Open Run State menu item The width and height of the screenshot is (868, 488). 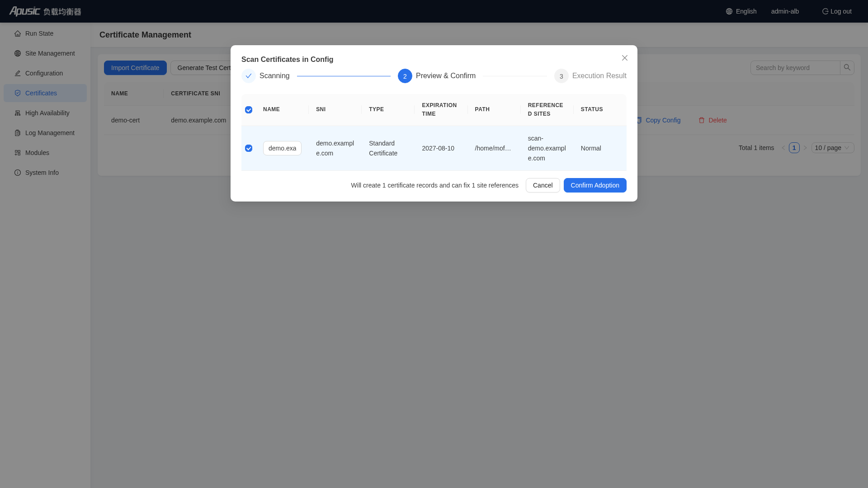pos(45,33)
